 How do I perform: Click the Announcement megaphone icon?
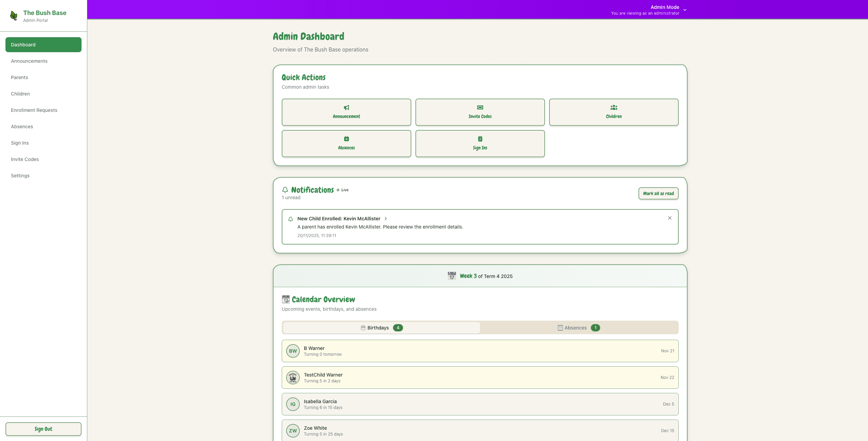[346, 107]
